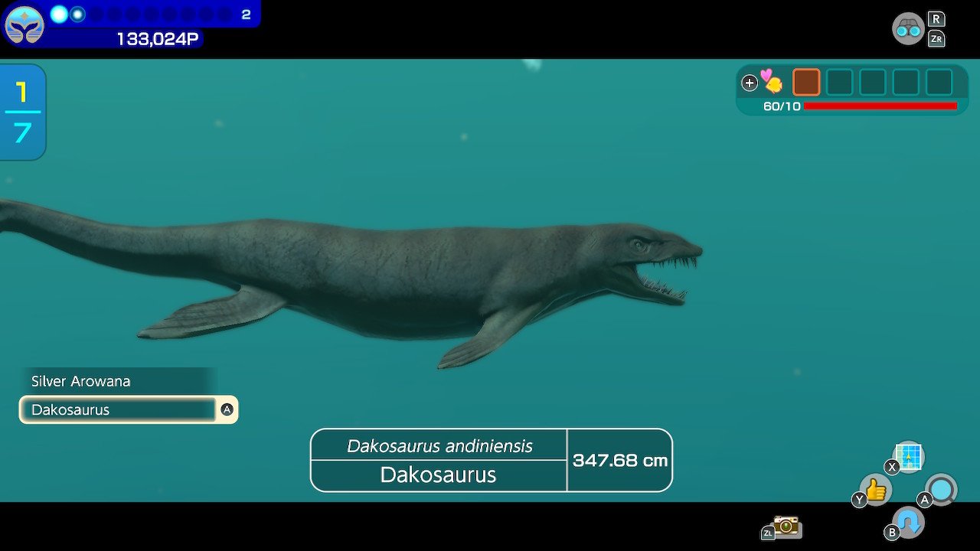Click the level number 2 at the top
Screen dimensions: 980x551
point(246,15)
